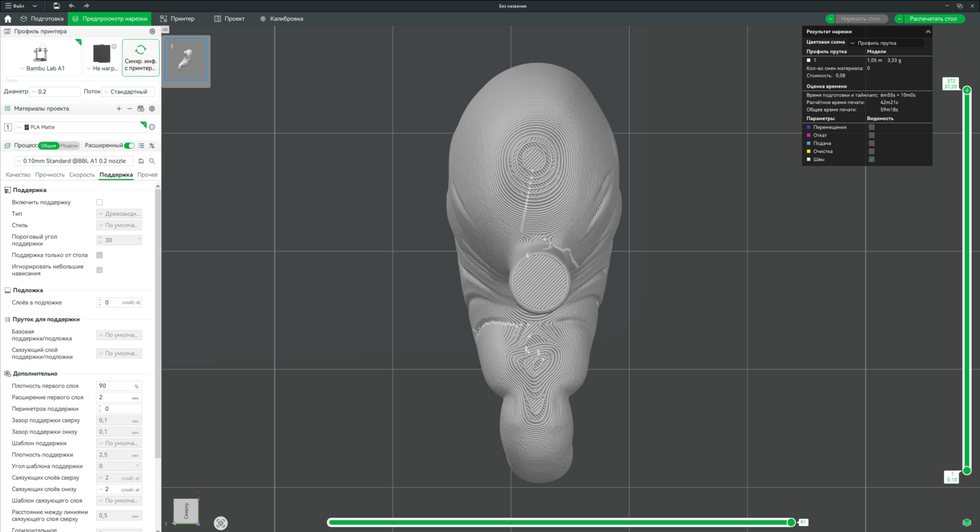Screen dimensions: 980x532
Task: Hide Швы using its checked visibility box
Action: pyautogui.click(x=871, y=159)
